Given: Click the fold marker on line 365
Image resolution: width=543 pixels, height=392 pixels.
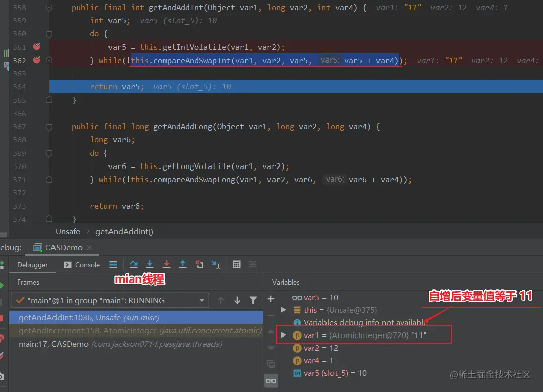Looking at the screenshot, I should click(x=49, y=100).
